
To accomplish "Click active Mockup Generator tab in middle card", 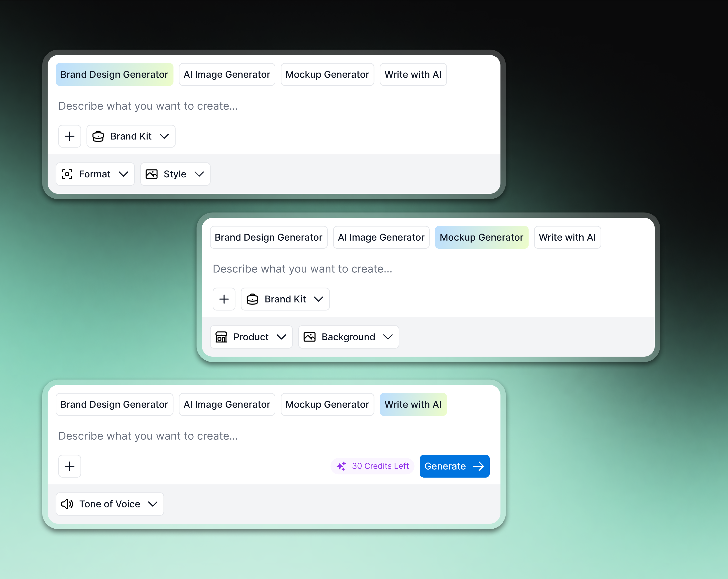I will click(x=481, y=237).
